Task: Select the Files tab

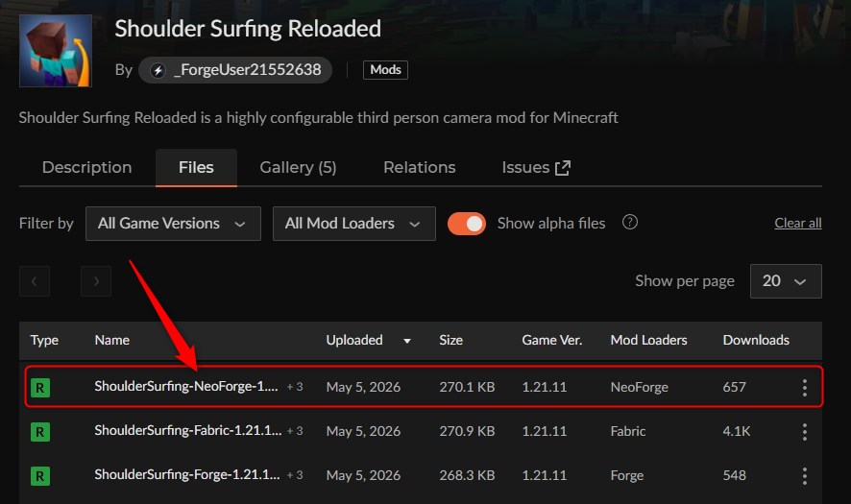Action: [x=196, y=168]
